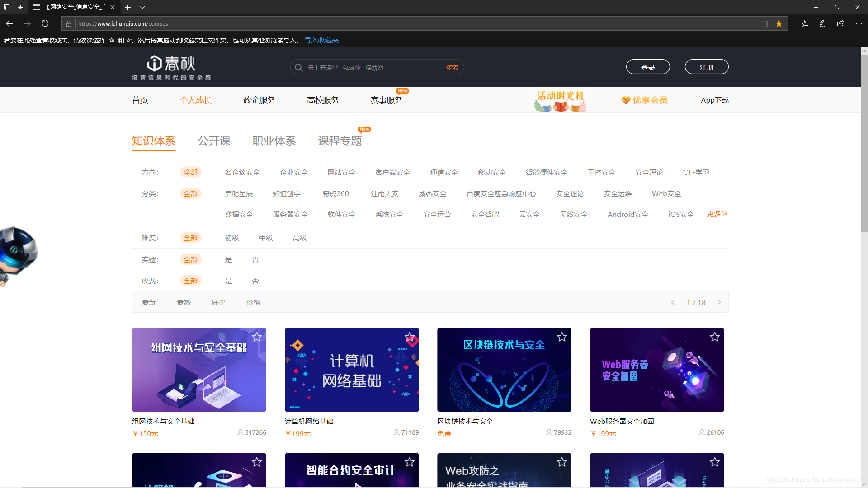Favorite the 组网技术与安全基础 course star
The height and width of the screenshot is (488, 868).
coord(257,337)
